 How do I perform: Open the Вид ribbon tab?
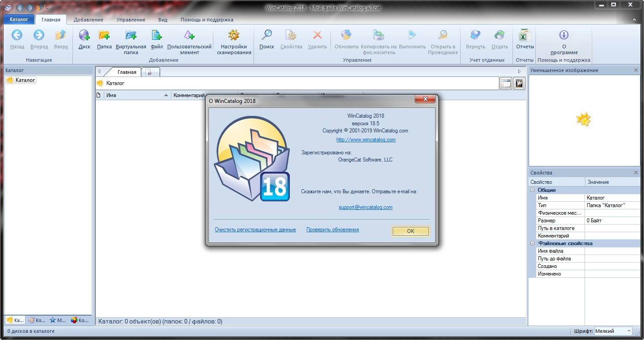[163, 20]
